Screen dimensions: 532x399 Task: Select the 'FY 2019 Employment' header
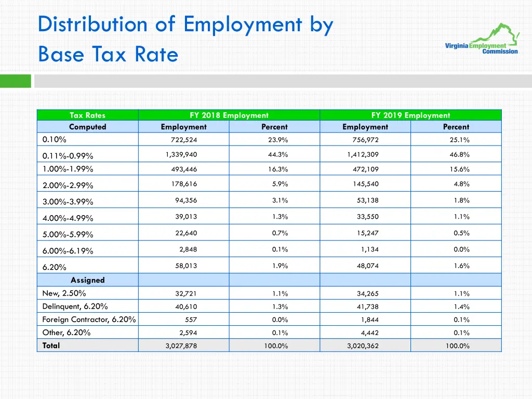[x=410, y=115]
